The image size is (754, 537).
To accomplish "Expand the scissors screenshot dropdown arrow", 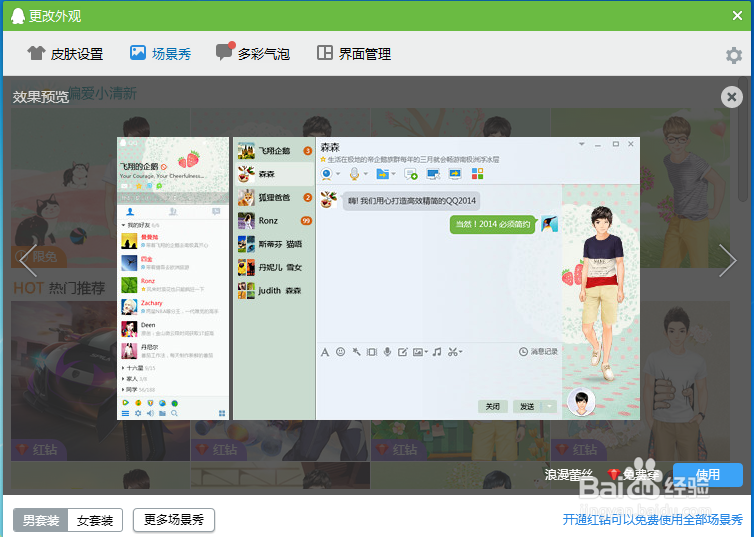I will [461, 352].
